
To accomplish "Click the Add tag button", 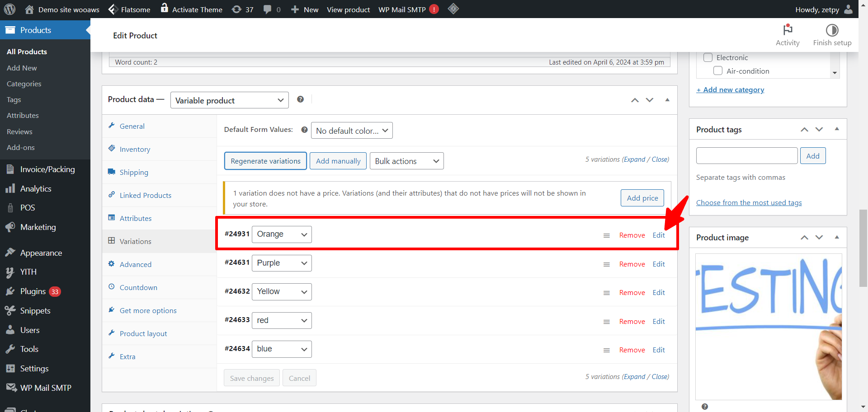I will 813,156.
